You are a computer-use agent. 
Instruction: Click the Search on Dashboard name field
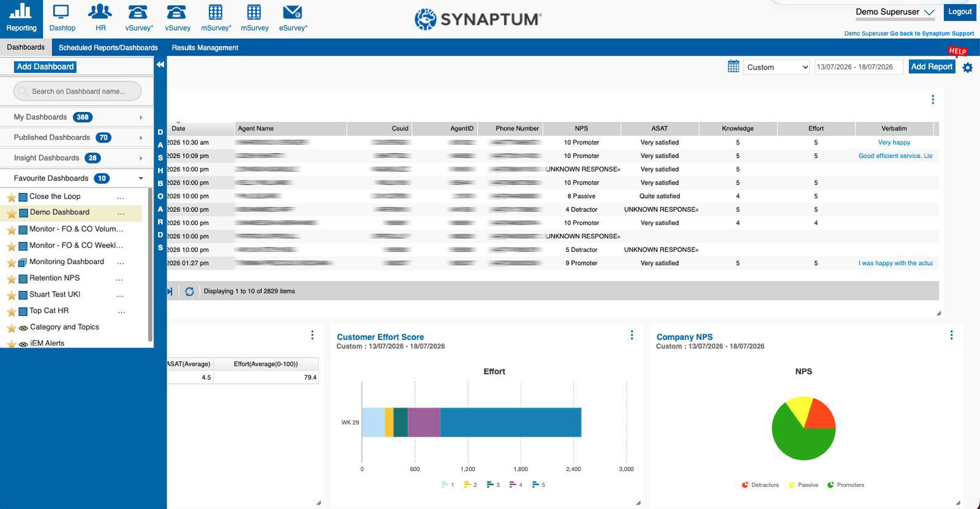[x=77, y=91]
